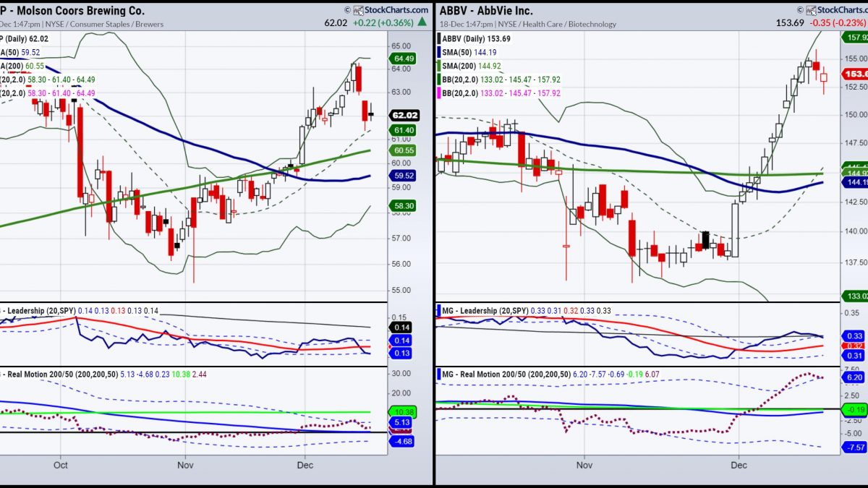Click the black 62.02 last price label
The image size is (868, 488).
coord(404,115)
